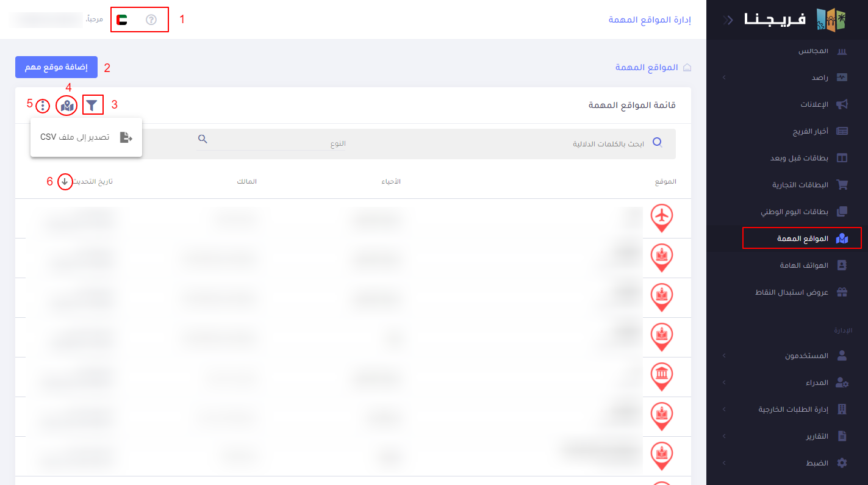This screenshot has height=485, width=868.
Task: Select تصدير إلى ملف CSV menu option
Action: pos(87,137)
